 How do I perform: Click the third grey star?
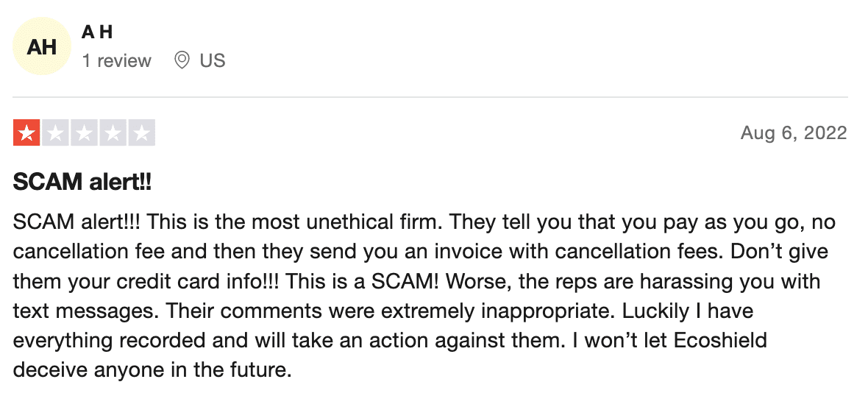coord(84,133)
